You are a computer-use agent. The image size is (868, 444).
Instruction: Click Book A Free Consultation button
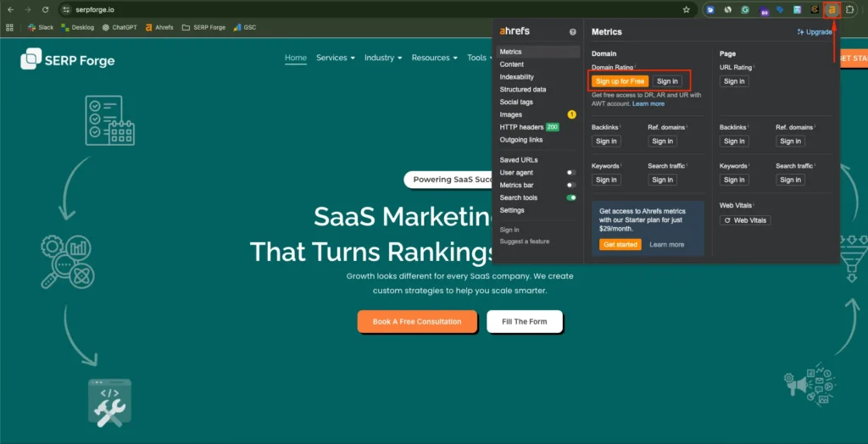pos(417,322)
